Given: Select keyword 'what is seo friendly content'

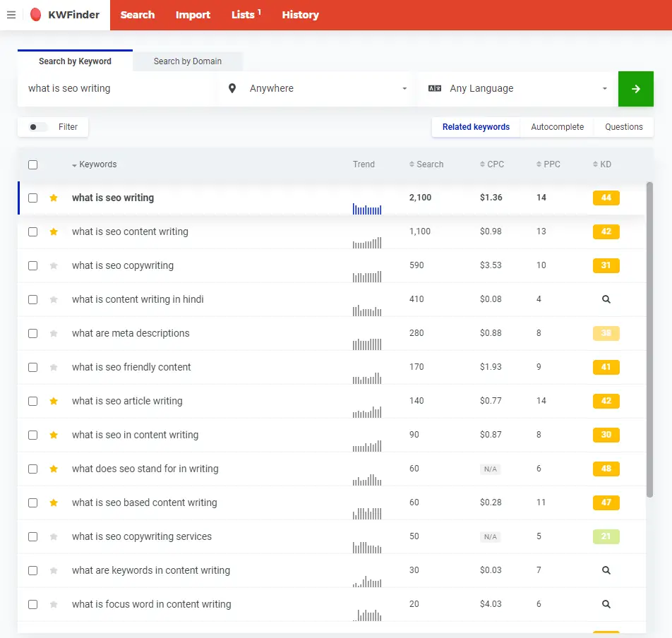Looking at the screenshot, I should coord(131,367).
